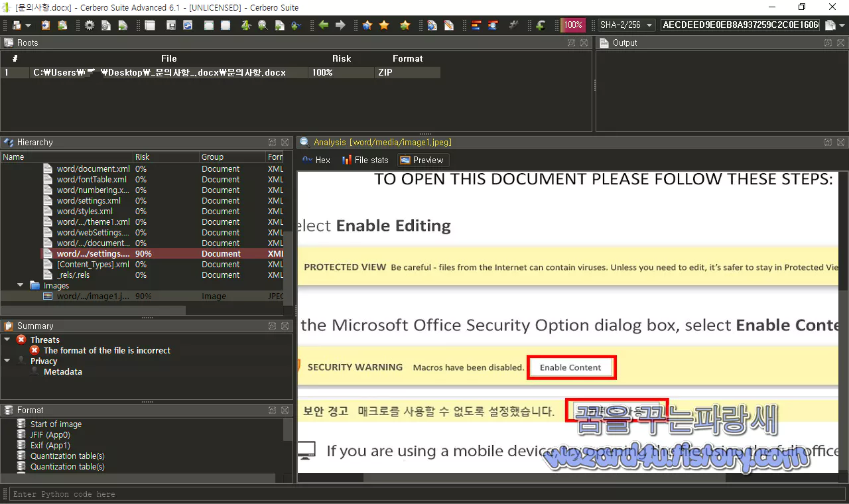
Task: Click the hash value text field
Action: 740,25
